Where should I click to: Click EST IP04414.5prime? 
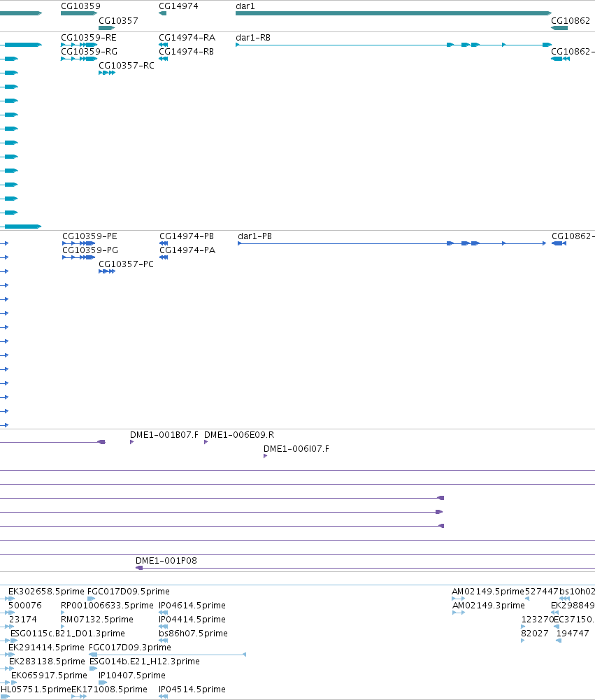click(192, 620)
